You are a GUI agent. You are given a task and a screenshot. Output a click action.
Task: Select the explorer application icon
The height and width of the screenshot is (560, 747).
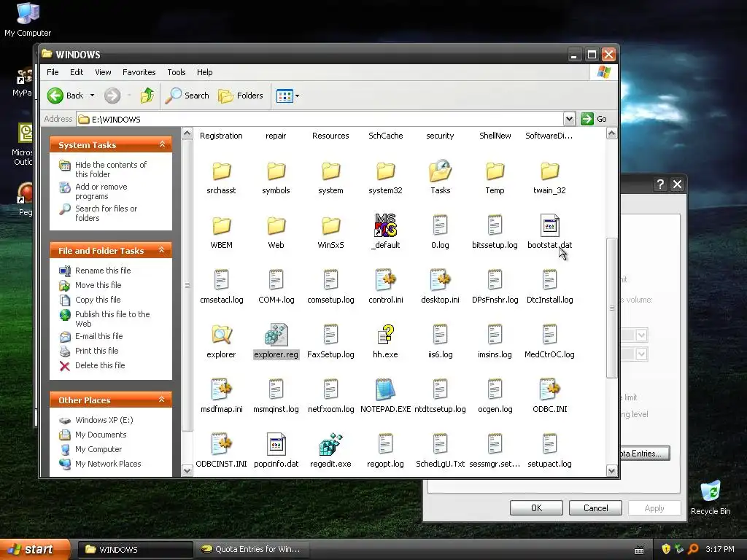pos(221,335)
